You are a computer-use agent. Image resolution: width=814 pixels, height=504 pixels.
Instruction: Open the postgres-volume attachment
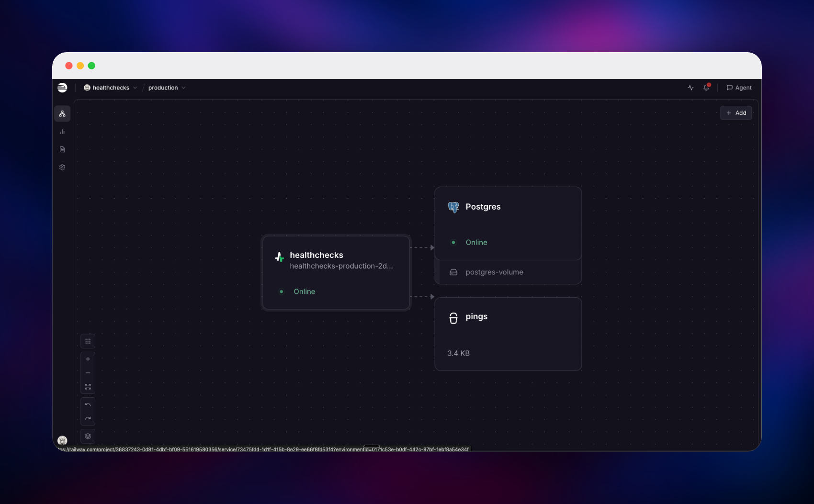[x=509, y=272]
